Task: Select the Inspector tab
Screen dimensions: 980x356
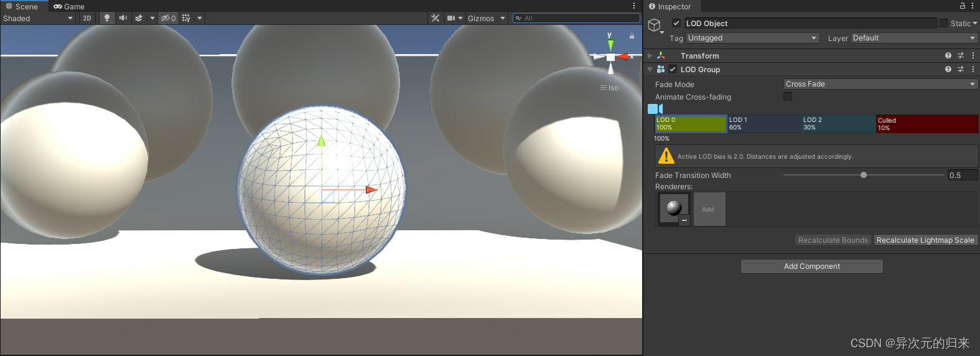Action: coord(671,6)
